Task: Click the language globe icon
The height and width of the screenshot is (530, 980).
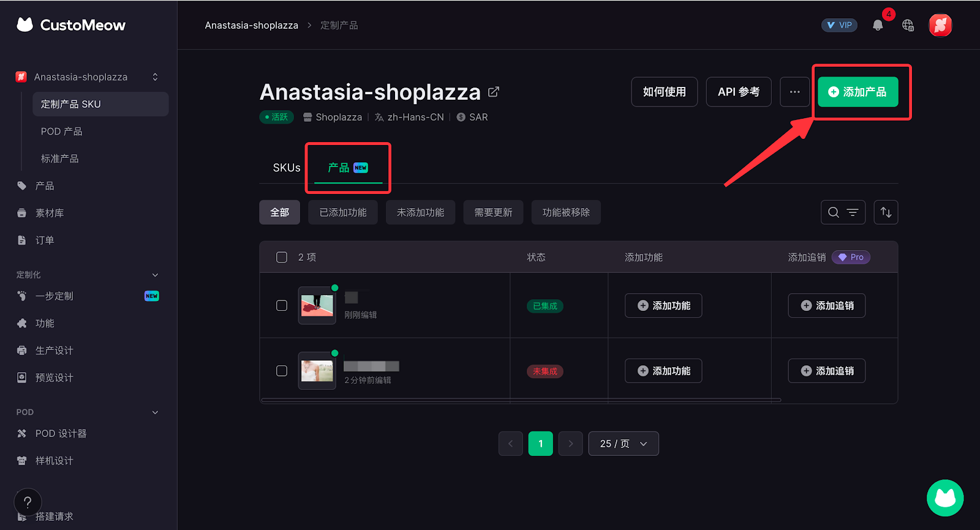Action: pos(908,25)
